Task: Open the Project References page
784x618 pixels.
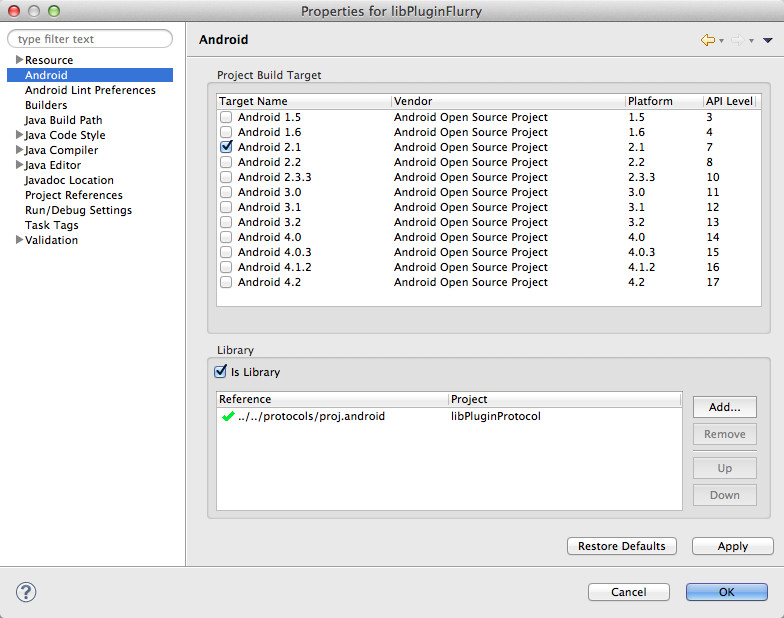Action: pos(74,195)
